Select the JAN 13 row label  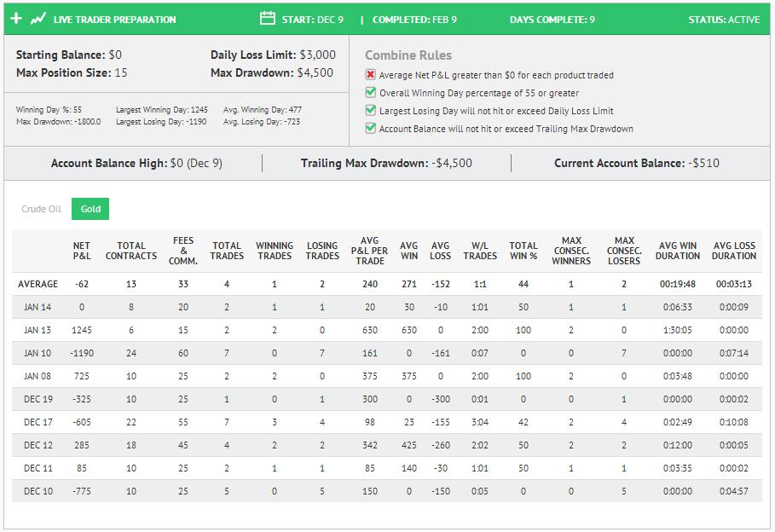click(38, 330)
